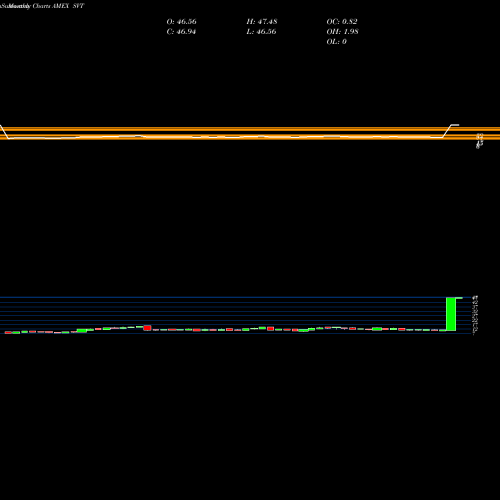Select the tall green candlestick at the chart's right
The height and width of the screenshot is (500, 500).
pos(451,314)
